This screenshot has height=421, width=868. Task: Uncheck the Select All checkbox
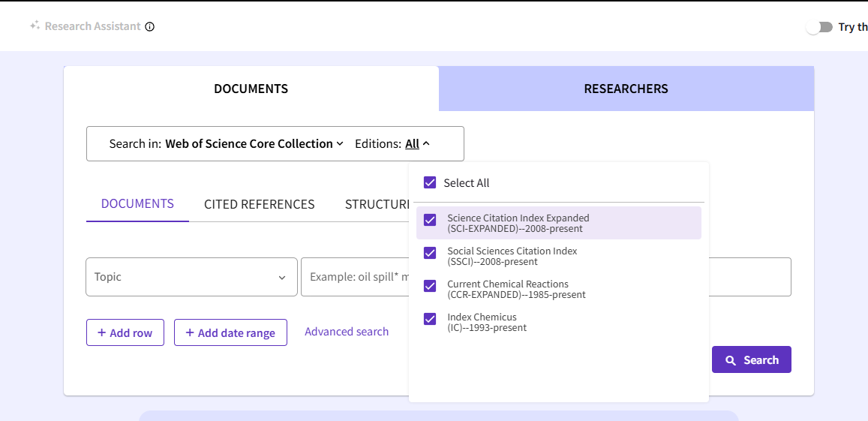(430, 182)
